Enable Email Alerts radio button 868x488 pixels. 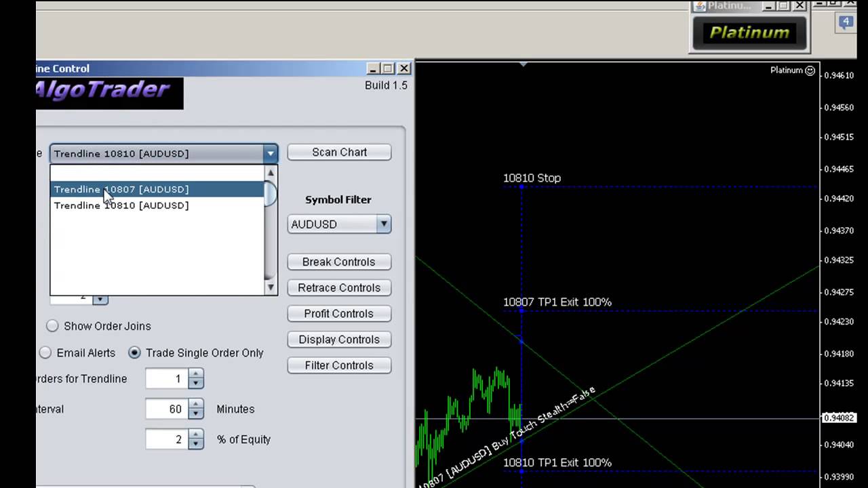pyautogui.click(x=45, y=352)
